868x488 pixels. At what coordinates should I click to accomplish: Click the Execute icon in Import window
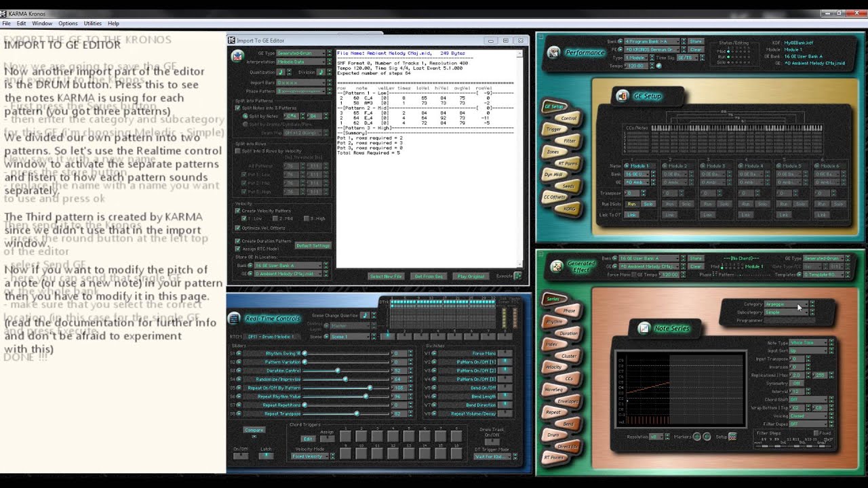(518, 276)
